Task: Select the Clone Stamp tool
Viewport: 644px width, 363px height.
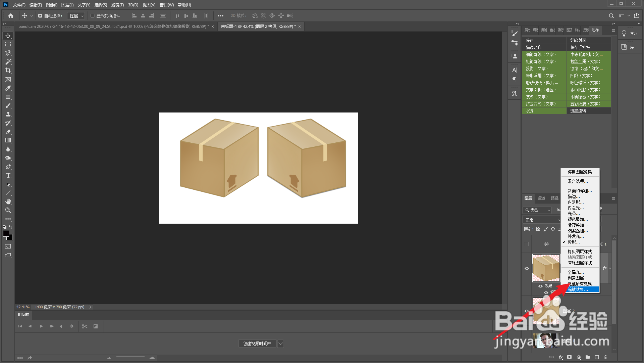Action: click(8, 114)
